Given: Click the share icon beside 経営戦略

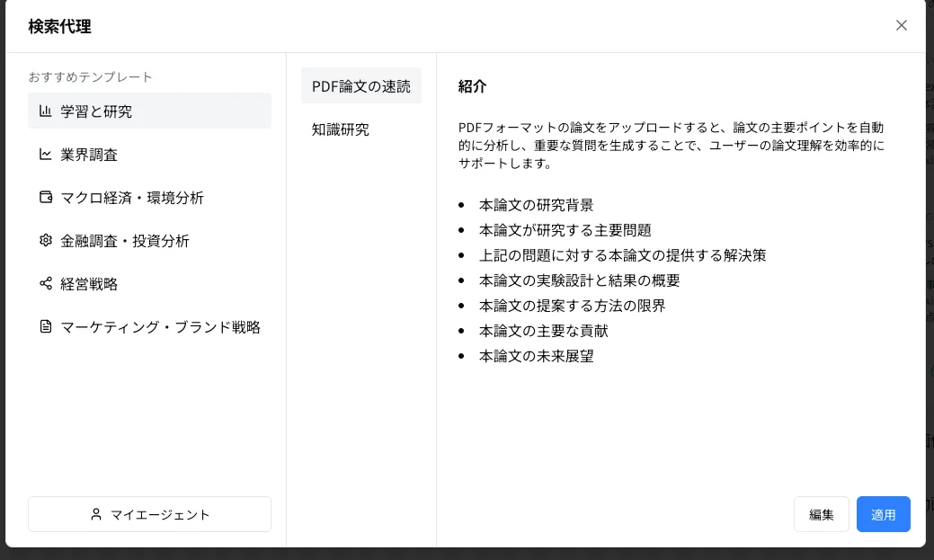Looking at the screenshot, I should (x=45, y=283).
